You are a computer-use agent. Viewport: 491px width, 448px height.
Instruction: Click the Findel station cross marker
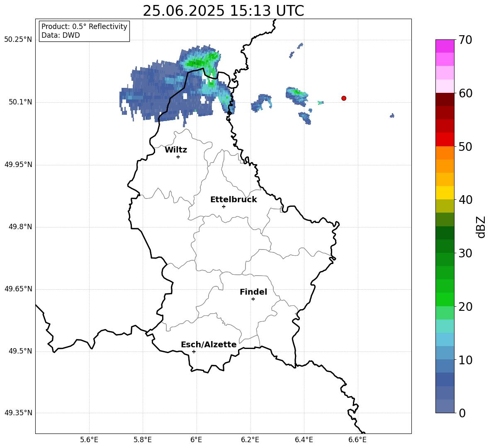(253, 299)
